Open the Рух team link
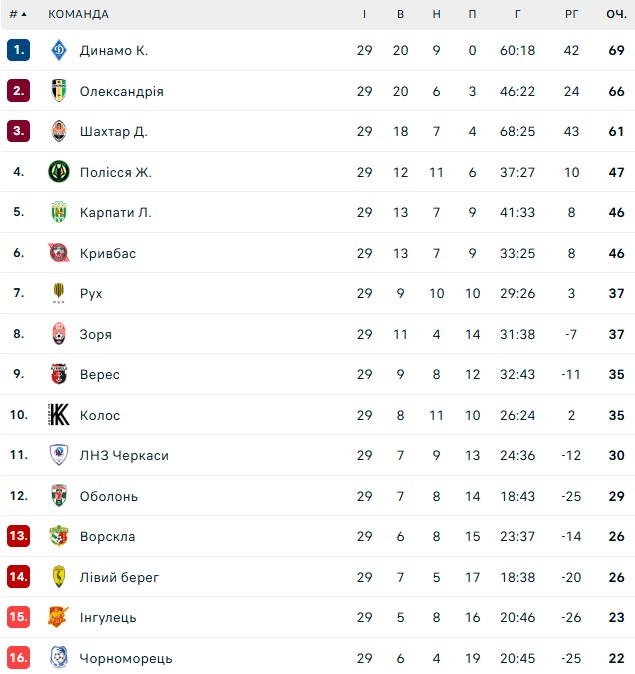The width and height of the screenshot is (635, 674). coord(91,294)
